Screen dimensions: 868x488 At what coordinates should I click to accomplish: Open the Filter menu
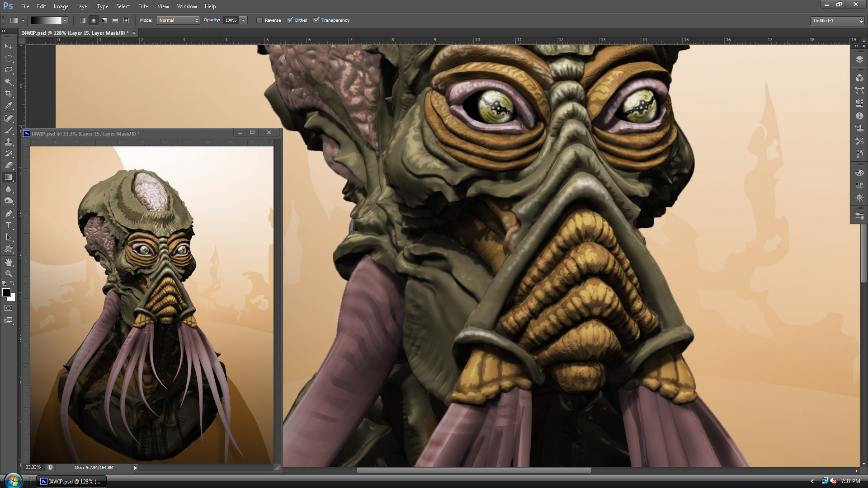point(144,6)
